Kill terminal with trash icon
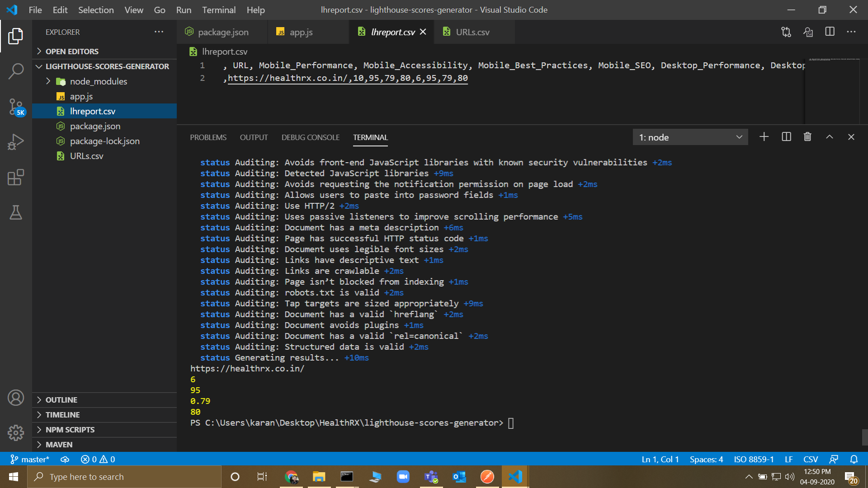The height and width of the screenshot is (488, 868). pos(807,137)
